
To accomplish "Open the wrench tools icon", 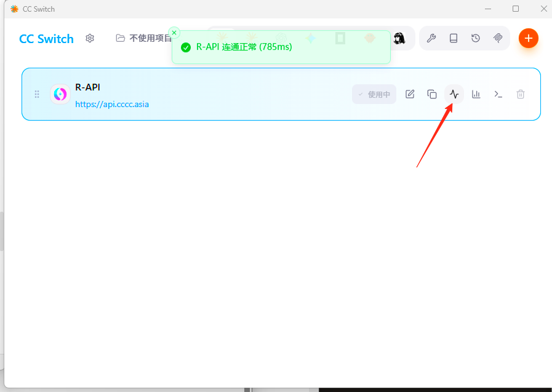I will [431, 38].
